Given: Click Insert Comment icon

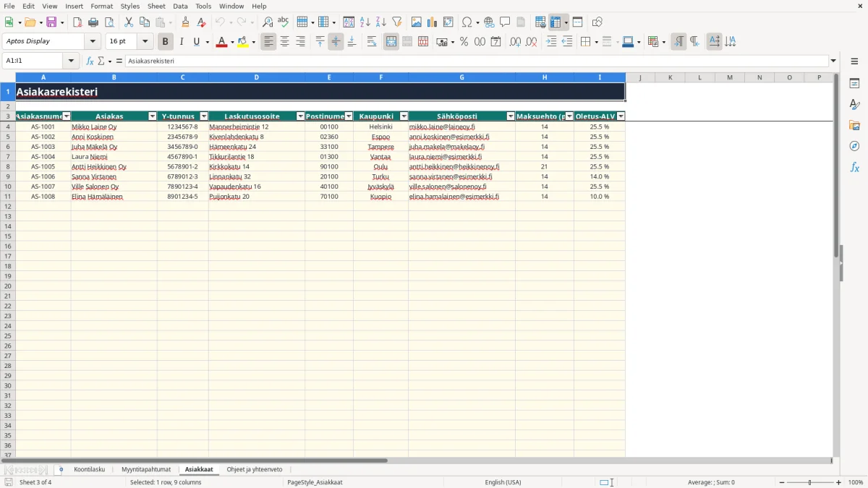Looking at the screenshot, I should pyautogui.click(x=505, y=22).
